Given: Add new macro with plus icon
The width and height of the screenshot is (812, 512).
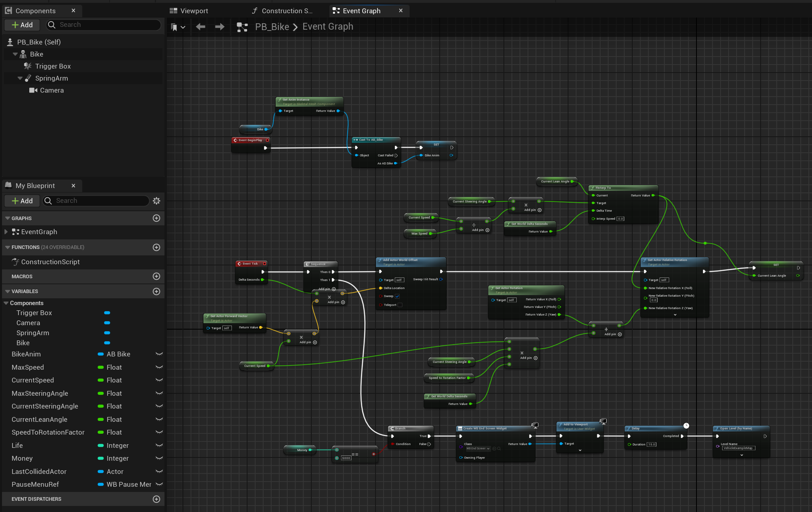Looking at the screenshot, I should coord(156,276).
